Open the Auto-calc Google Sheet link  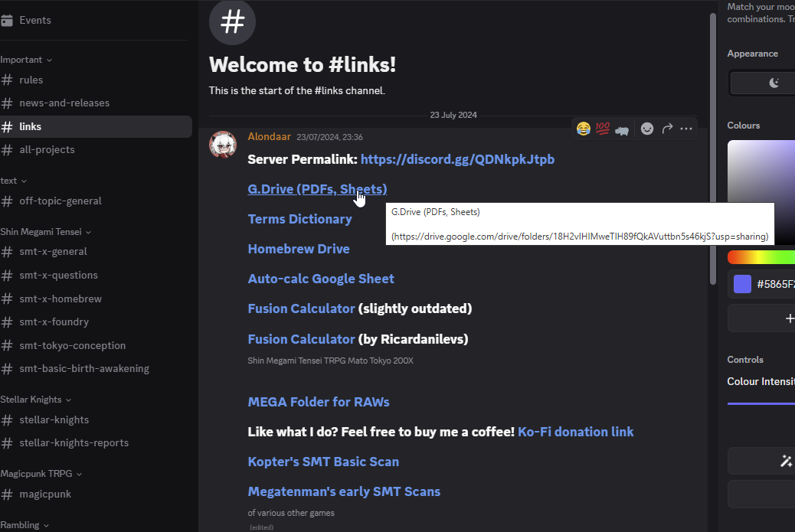pos(320,279)
